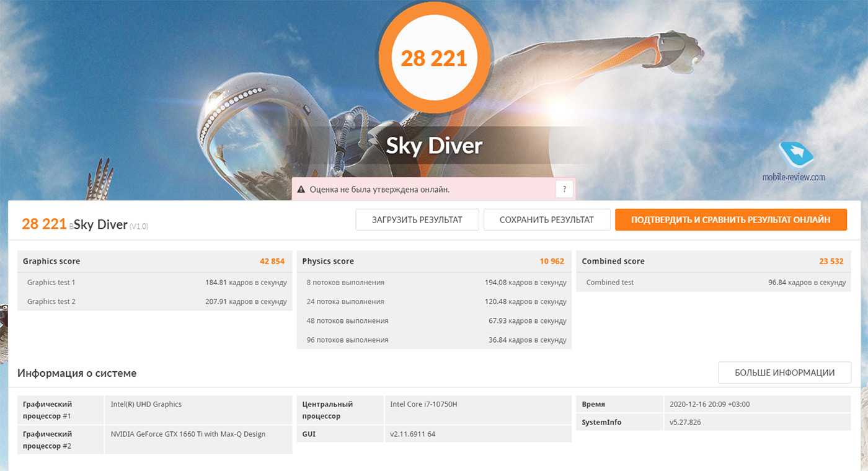Click the GUI label cell
Screen dimensions: 868x471
click(x=340, y=434)
